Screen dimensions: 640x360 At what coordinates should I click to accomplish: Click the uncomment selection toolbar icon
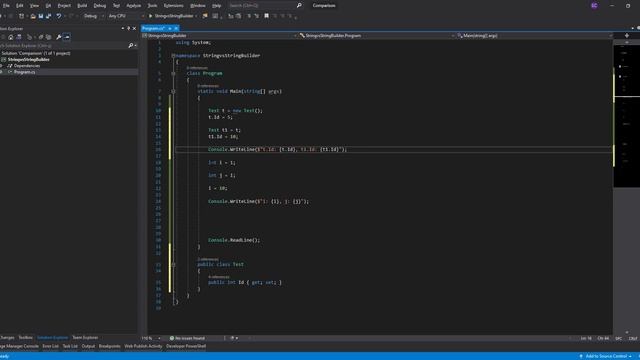[x=257, y=16]
